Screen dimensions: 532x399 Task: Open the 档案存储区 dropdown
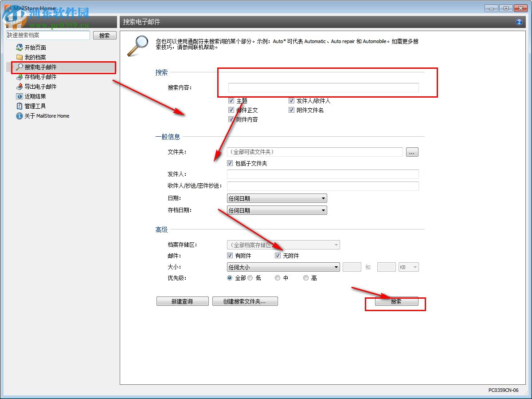(x=283, y=245)
